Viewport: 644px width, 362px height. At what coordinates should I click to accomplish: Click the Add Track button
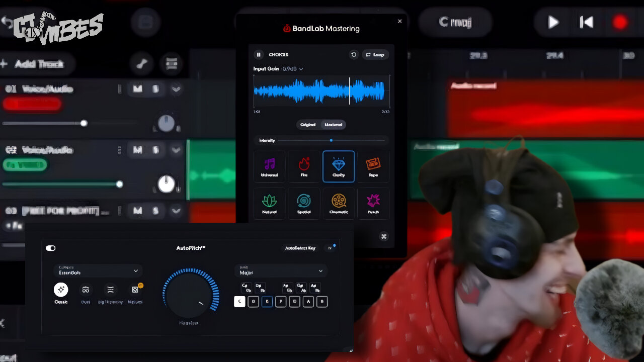click(34, 64)
